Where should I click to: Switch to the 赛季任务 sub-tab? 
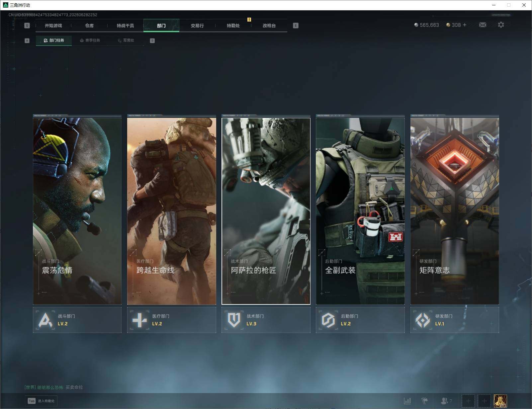pyautogui.click(x=90, y=41)
